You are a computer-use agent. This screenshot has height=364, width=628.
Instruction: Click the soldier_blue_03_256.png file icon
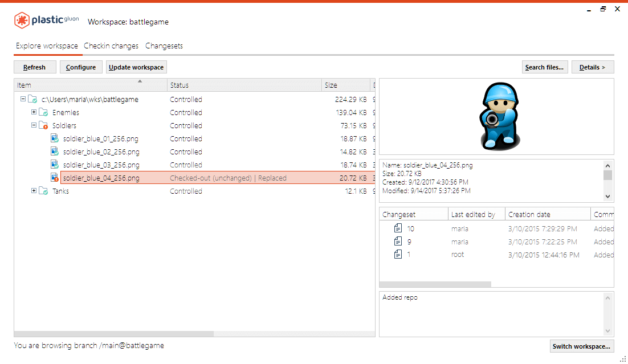point(55,165)
